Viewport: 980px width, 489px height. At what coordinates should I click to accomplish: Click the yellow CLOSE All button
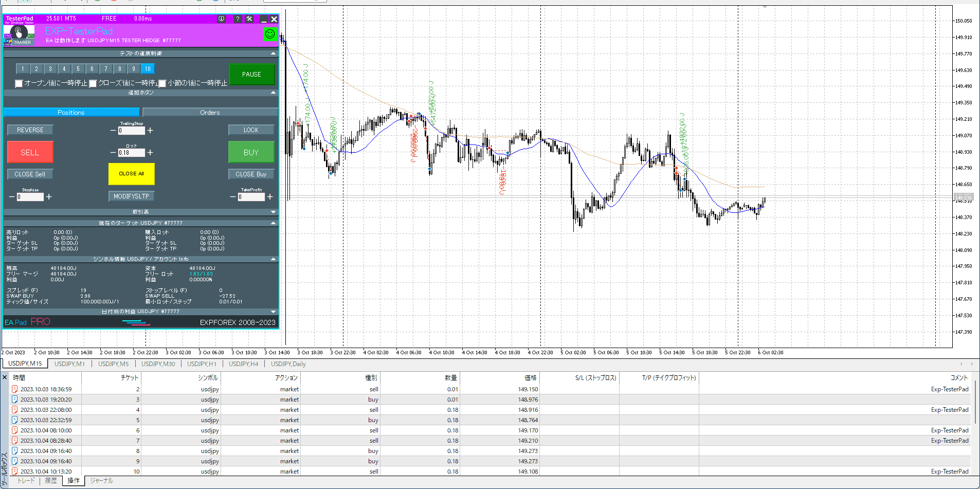(131, 174)
